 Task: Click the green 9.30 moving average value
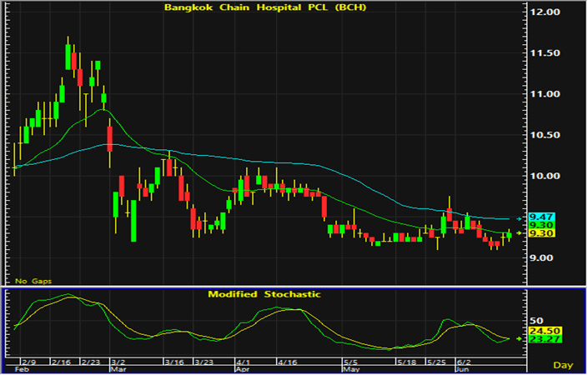tap(541, 225)
